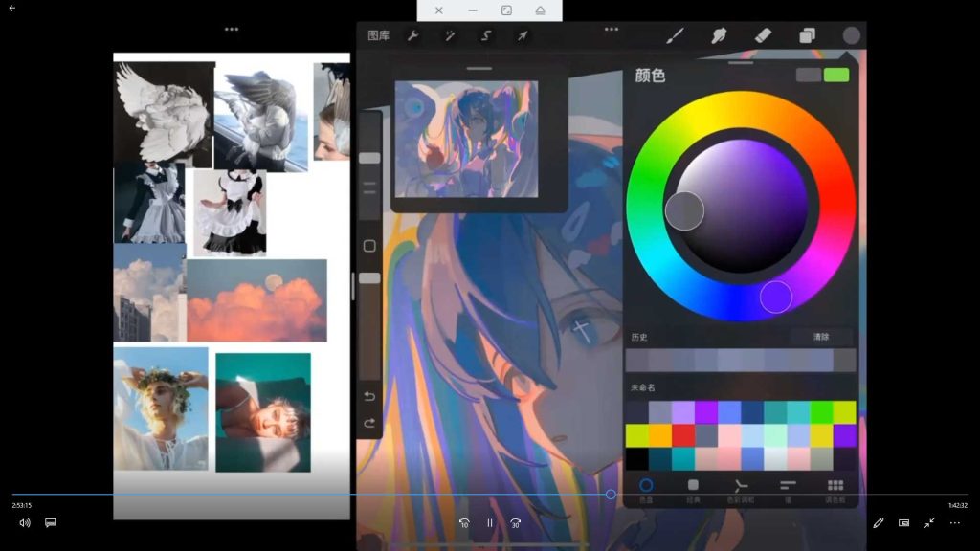Open the Layers panel icon

tap(807, 35)
